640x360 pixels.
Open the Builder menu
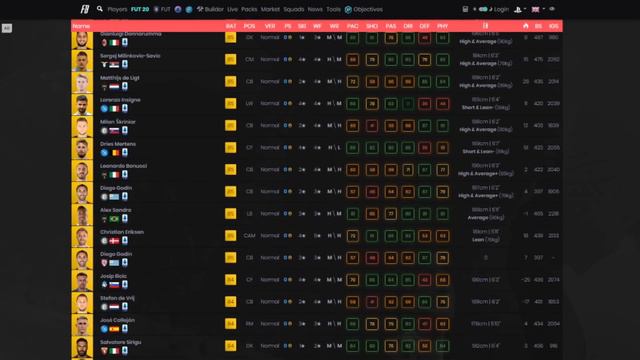210,9
